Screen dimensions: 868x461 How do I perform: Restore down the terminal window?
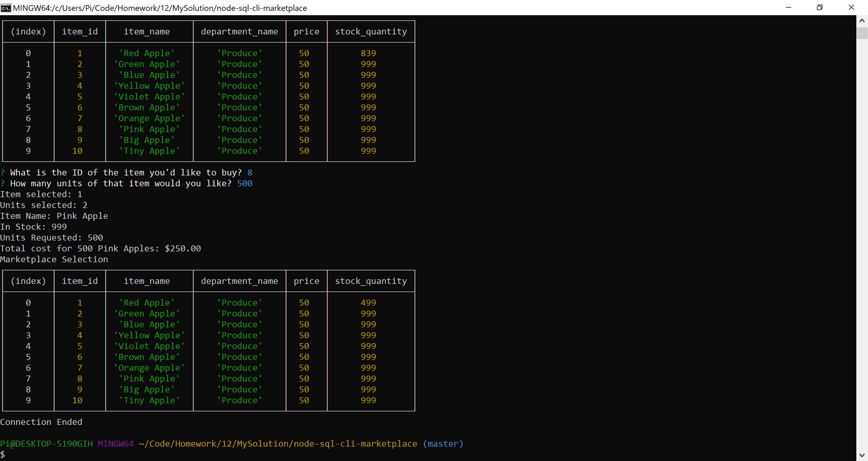(x=819, y=7)
